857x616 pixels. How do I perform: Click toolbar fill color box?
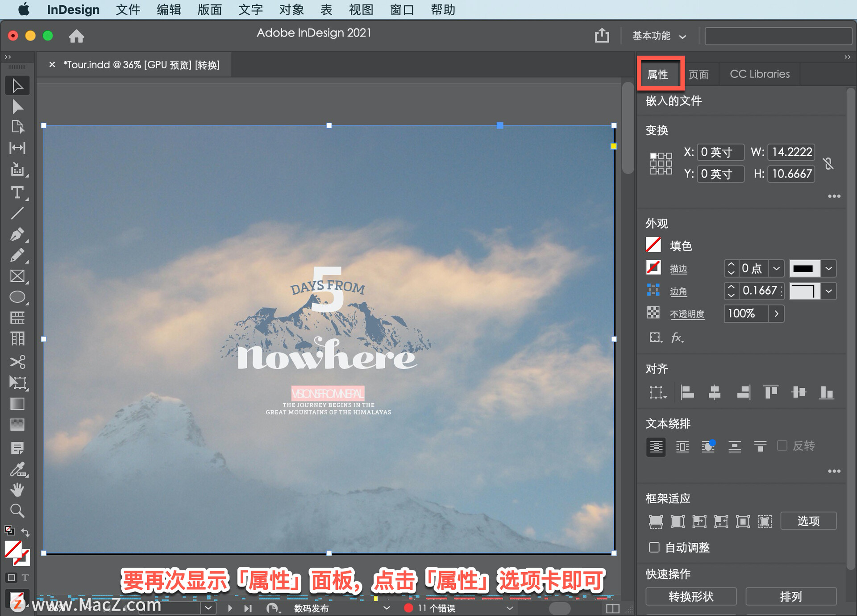[13, 549]
